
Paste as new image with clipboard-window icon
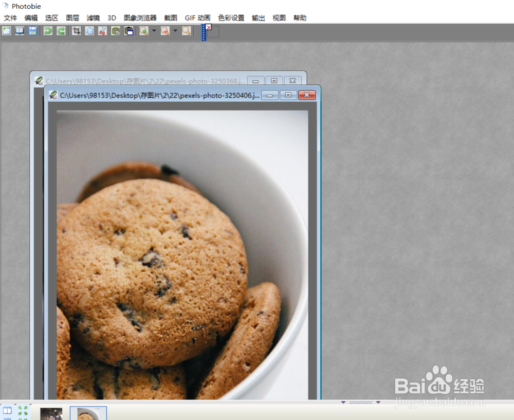point(129,31)
